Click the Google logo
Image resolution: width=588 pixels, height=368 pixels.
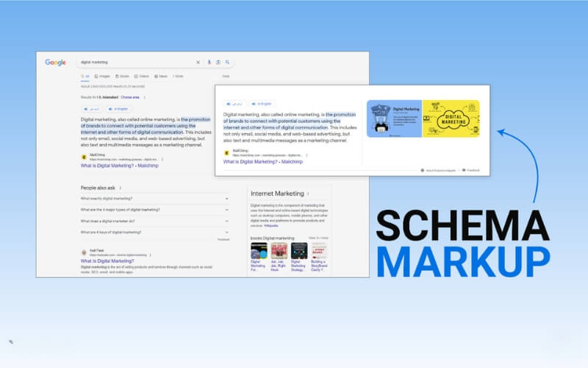click(56, 63)
